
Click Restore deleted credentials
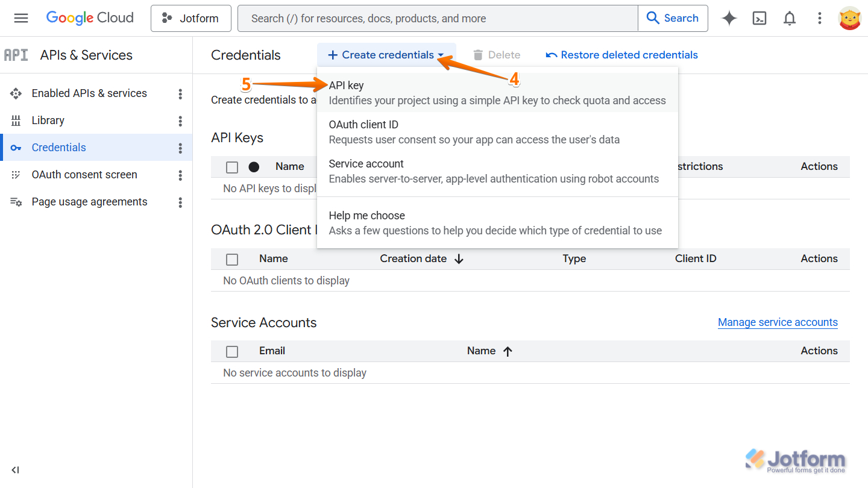(x=621, y=55)
